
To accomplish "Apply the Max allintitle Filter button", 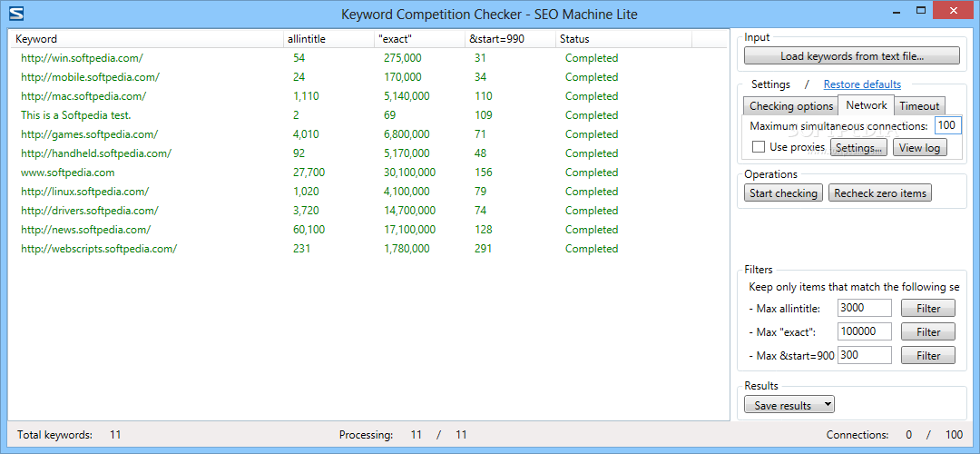I will tap(928, 309).
